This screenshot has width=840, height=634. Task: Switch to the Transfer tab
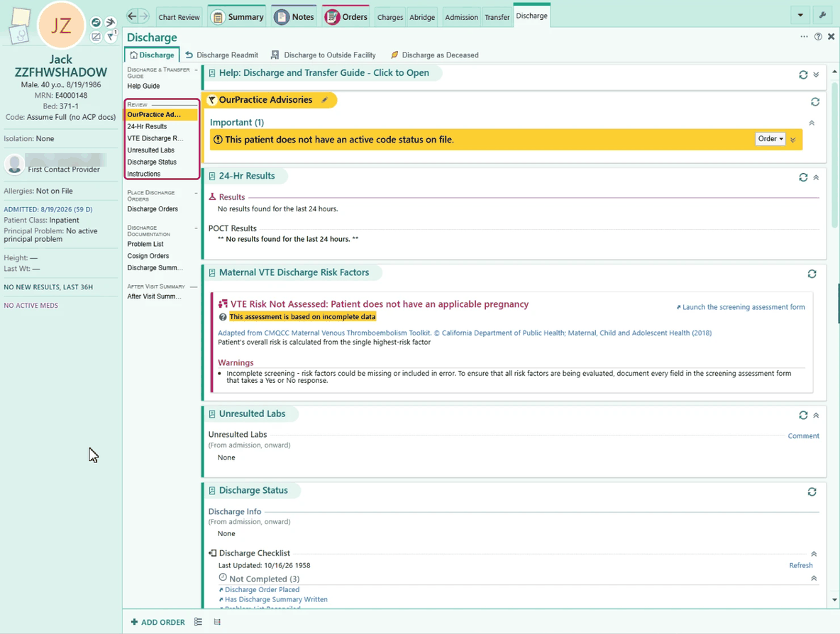[x=497, y=17]
